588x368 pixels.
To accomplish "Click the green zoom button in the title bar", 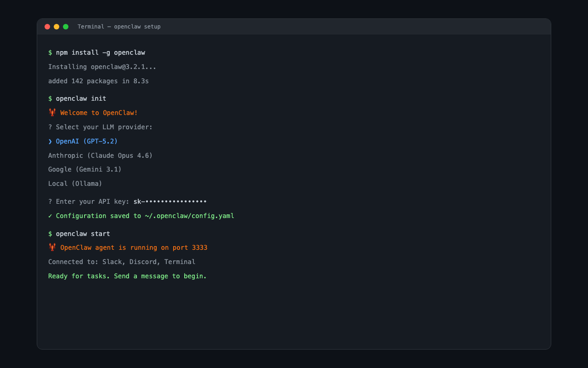I will pos(66,27).
